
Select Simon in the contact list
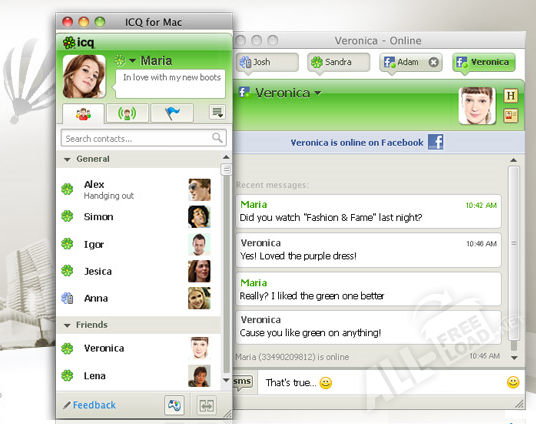click(x=138, y=217)
